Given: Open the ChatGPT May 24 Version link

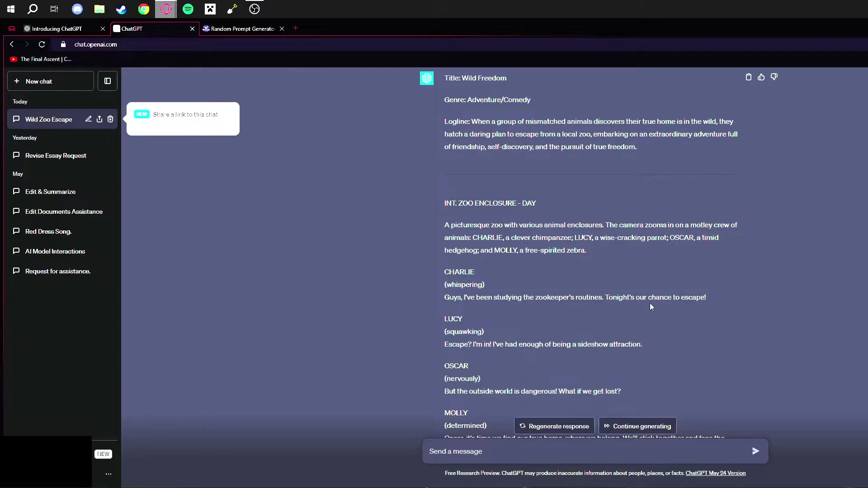Looking at the screenshot, I should click(715, 473).
